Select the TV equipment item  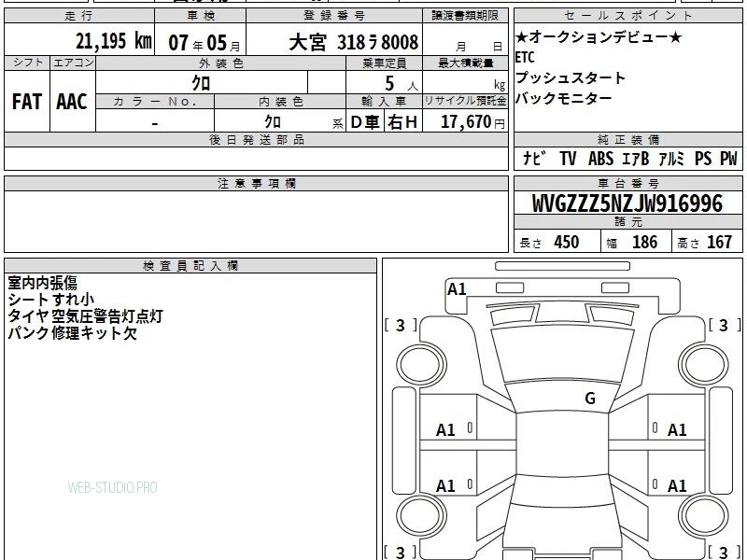point(568,158)
